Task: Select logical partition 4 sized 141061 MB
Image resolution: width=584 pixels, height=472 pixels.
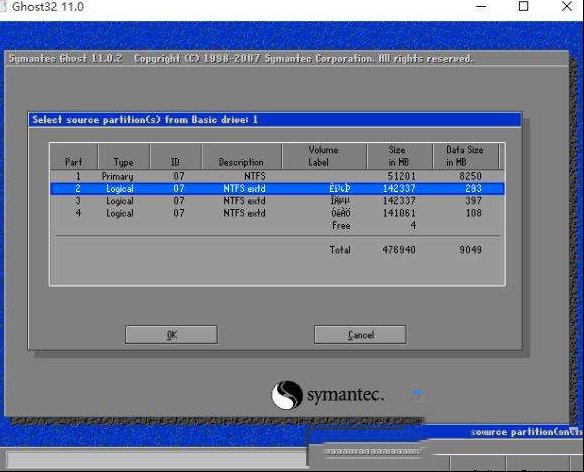Action: (277, 213)
